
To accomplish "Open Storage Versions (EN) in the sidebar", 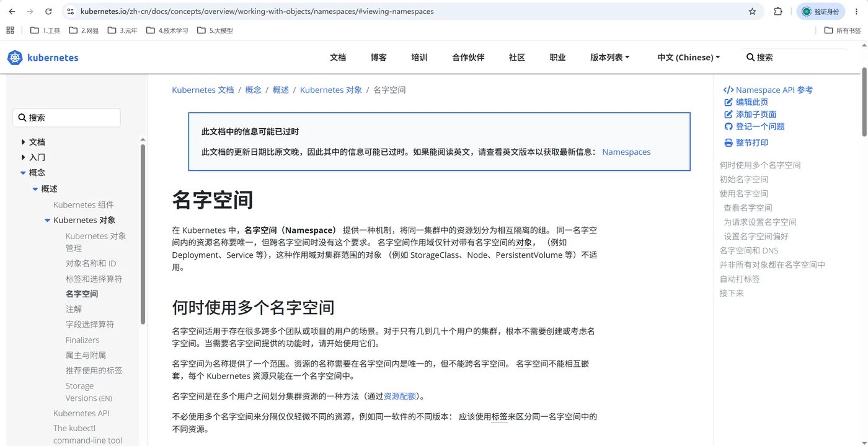I will [89, 392].
